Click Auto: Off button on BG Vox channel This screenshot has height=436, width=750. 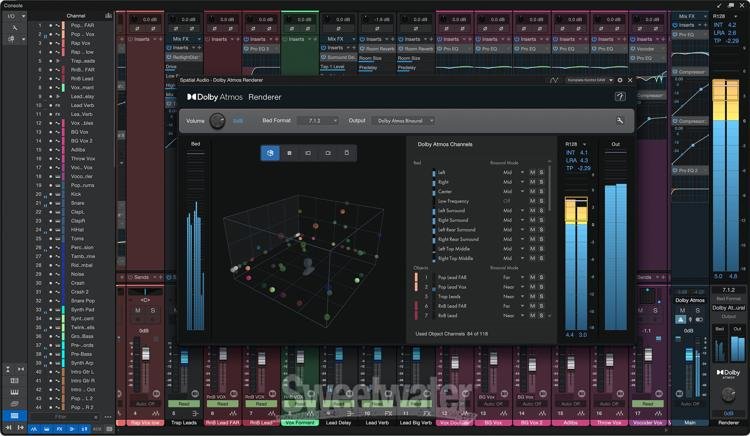pyautogui.click(x=493, y=404)
